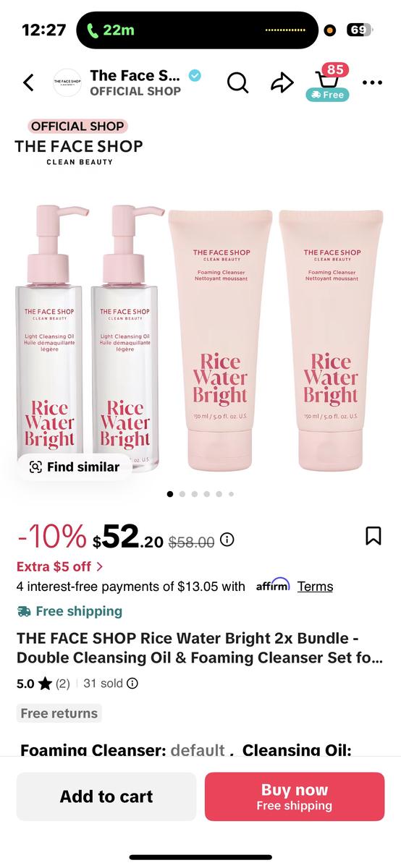Expand the Extra $5 off offer
This screenshot has width=401, height=868.
click(x=59, y=566)
